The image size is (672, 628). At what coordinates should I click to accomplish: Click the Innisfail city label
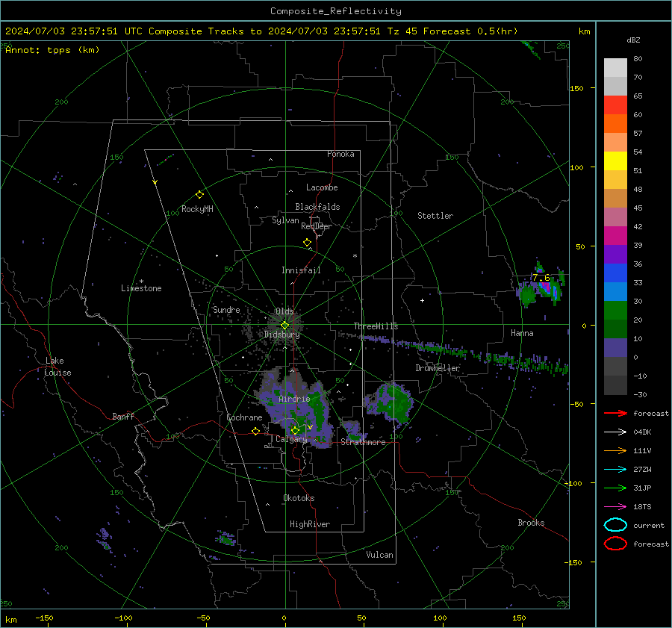click(x=301, y=270)
